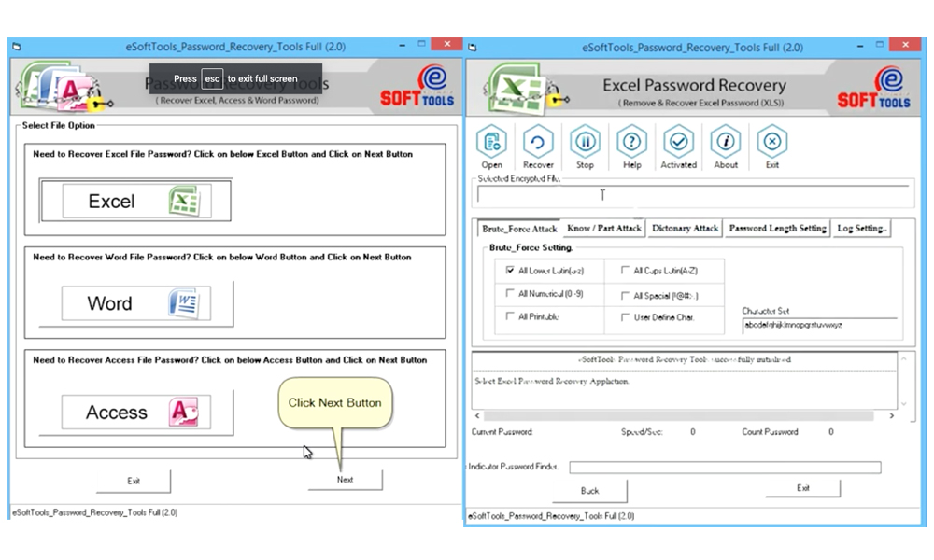The width and height of the screenshot is (934, 560).
Task: Click the Selected Encrypted File input field
Action: pos(693,195)
